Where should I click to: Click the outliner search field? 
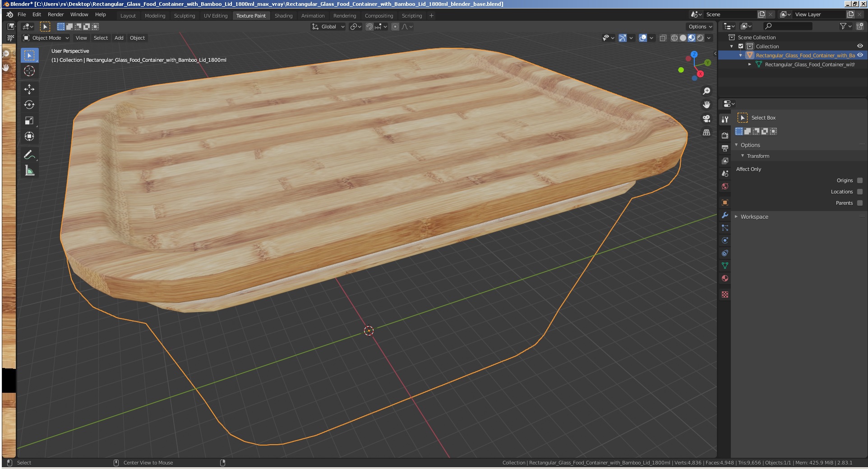[x=788, y=27]
